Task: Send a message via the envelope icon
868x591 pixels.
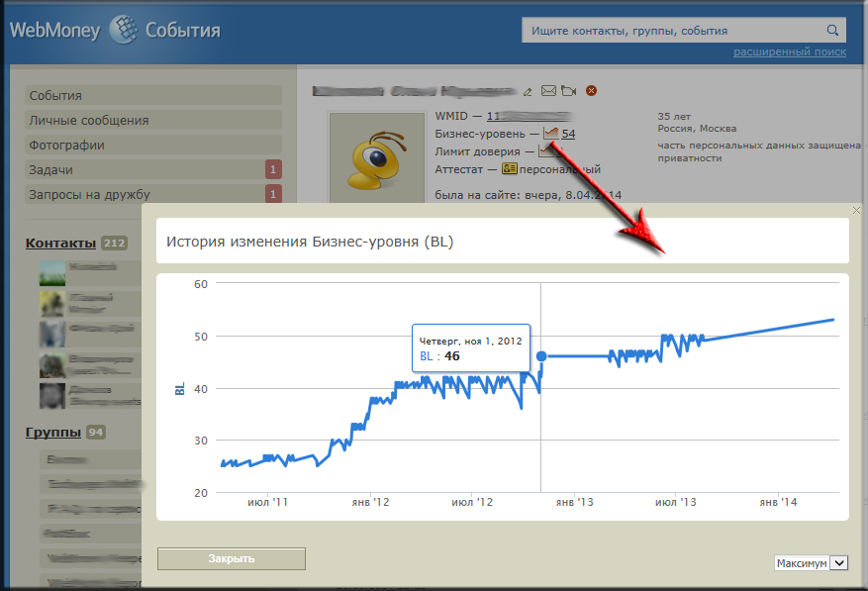Action: pos(548,90)
